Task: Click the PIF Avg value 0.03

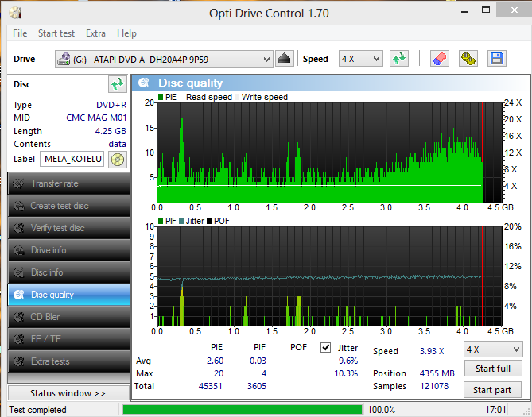Action: point(258,361)
